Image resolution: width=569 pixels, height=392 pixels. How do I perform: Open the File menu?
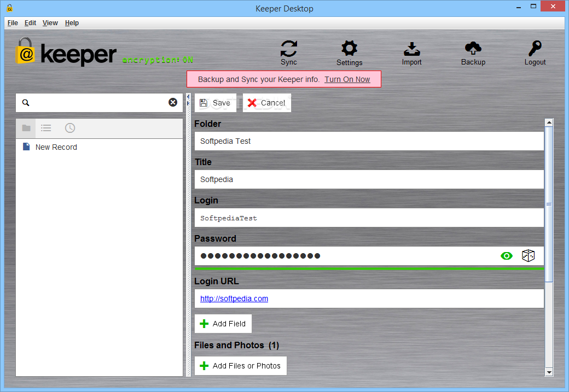pos(13,23)
